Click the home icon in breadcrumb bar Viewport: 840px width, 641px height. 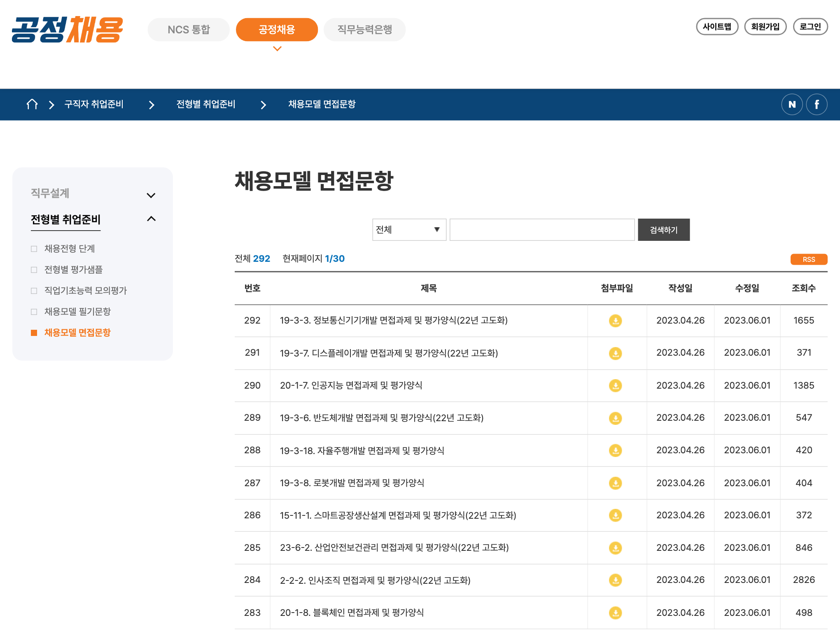pyautogui.click(x=32, y=104)
